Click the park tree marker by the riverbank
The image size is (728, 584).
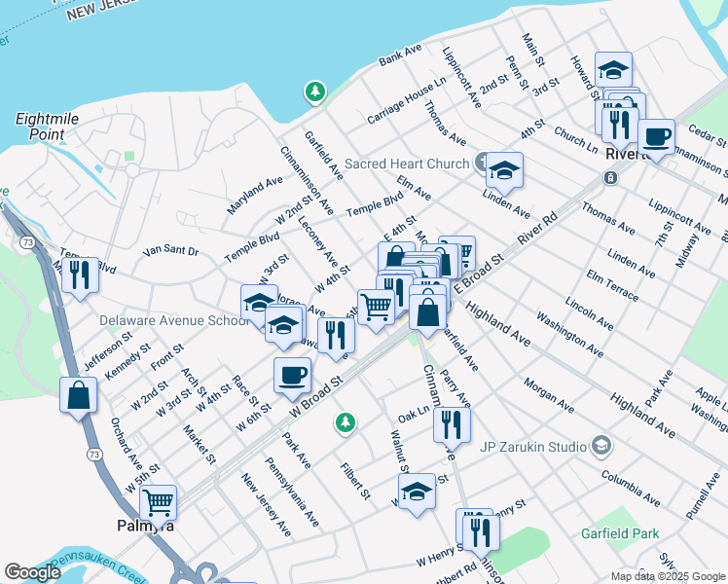click(x=314, y=92)
